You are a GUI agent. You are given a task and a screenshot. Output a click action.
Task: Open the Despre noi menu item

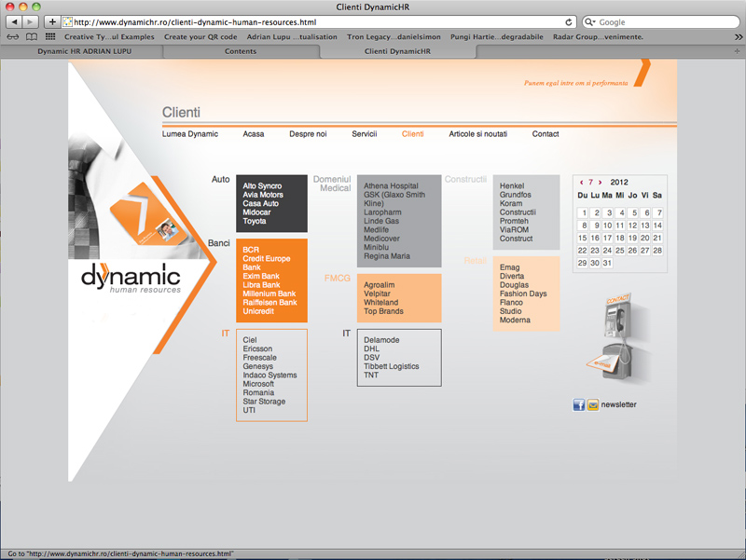308,134
